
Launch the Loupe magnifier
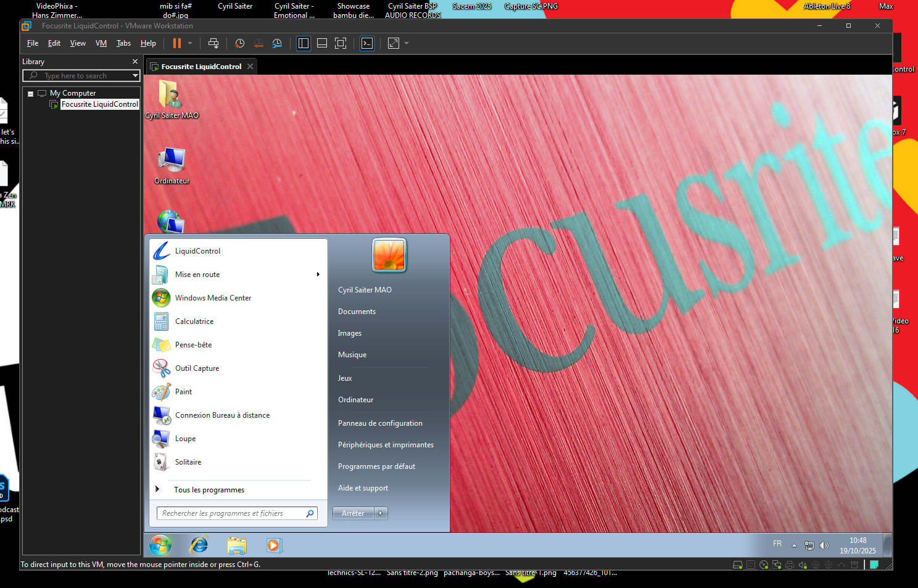coord(238,439)
